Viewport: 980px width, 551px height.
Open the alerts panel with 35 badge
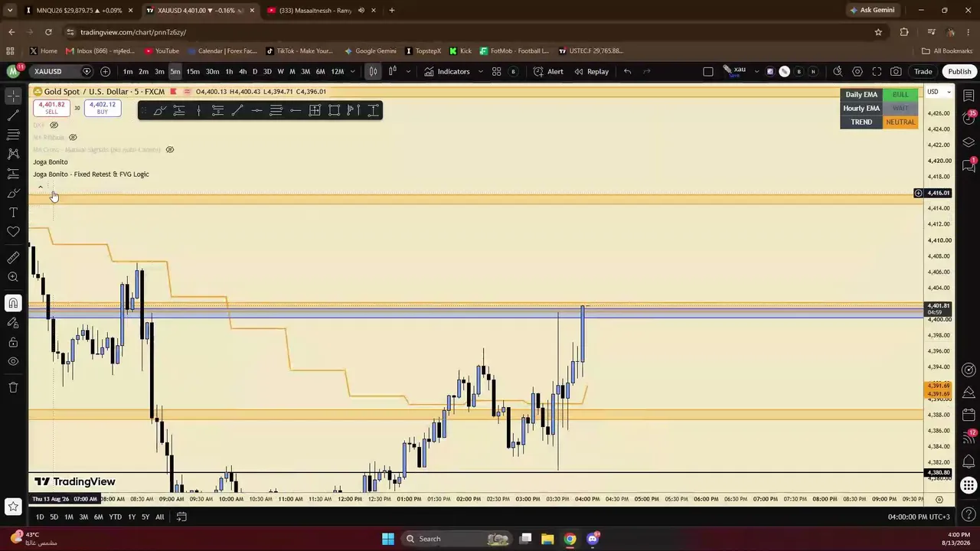(969, 119)
